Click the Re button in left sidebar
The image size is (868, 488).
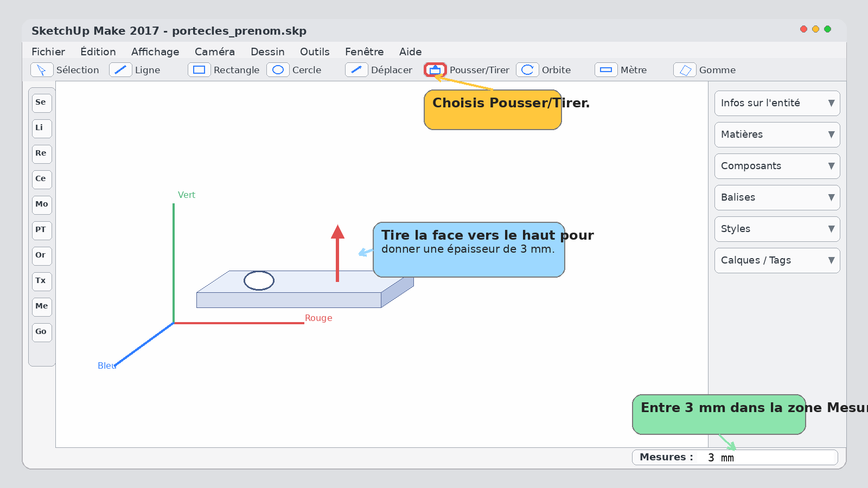[x=42, y=154]
